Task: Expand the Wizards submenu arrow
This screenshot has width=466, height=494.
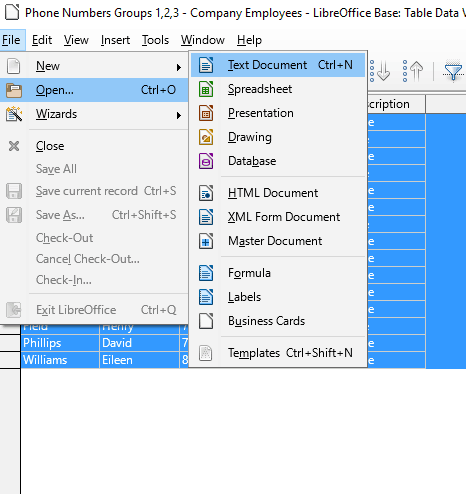Action: tap(179, 115)
